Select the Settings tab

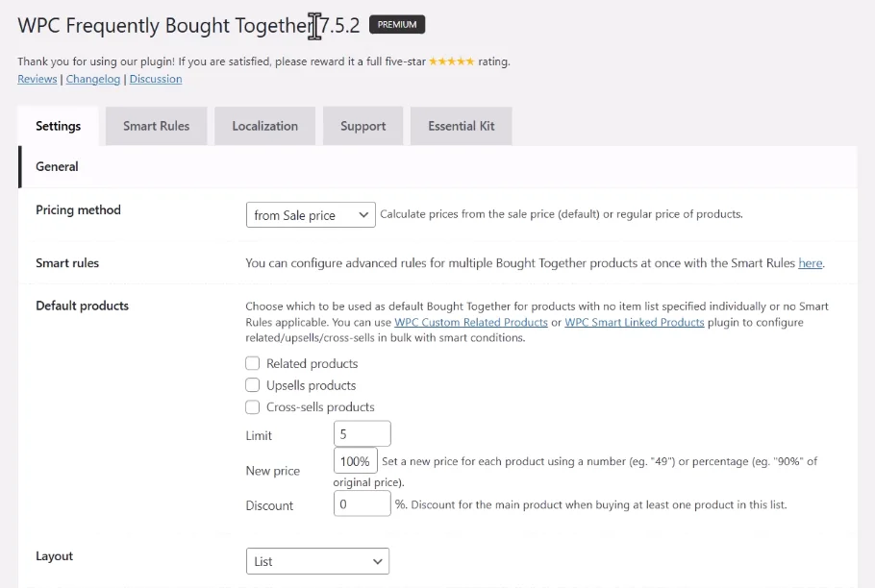58,126
